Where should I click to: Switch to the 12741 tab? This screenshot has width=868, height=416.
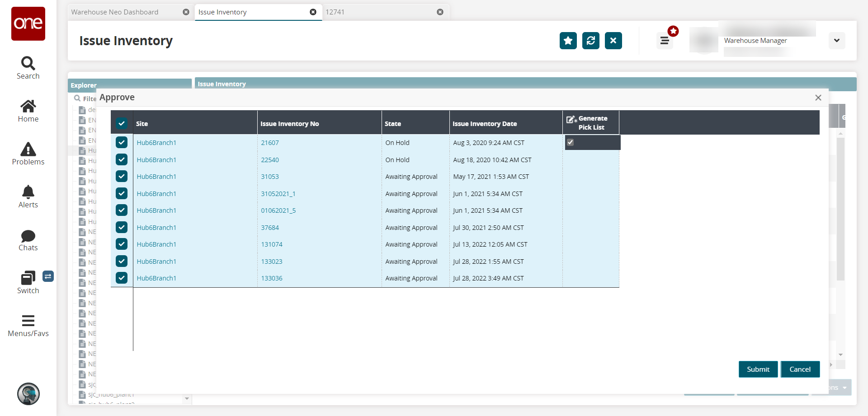click(x=335, y=12)
